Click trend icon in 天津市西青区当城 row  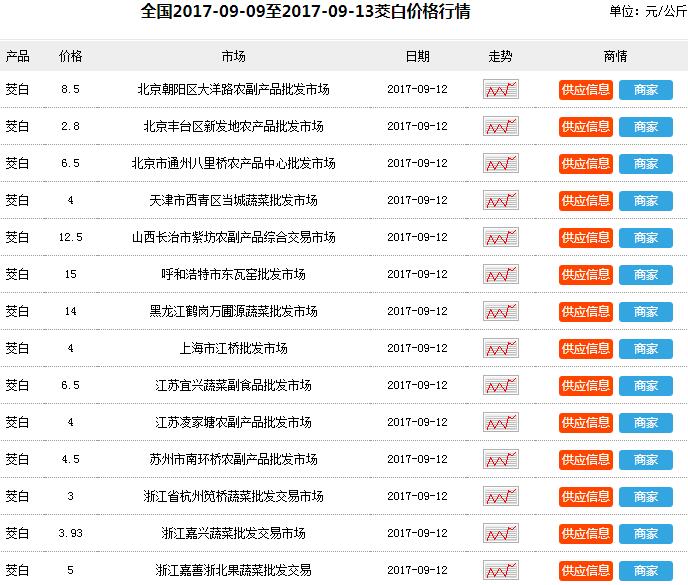500,201
